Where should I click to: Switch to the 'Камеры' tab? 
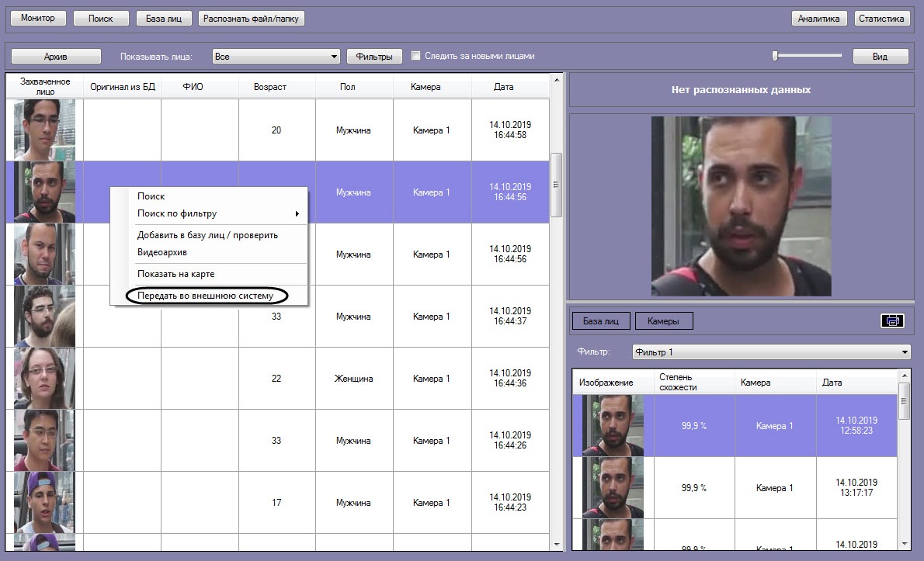click(x=664, y=320)
